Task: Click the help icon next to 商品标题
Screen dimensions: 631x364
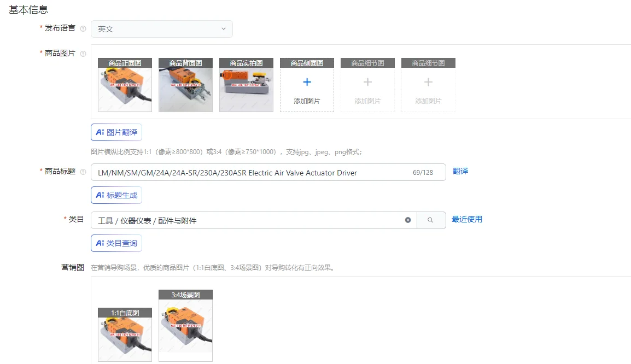Action: 83,172
